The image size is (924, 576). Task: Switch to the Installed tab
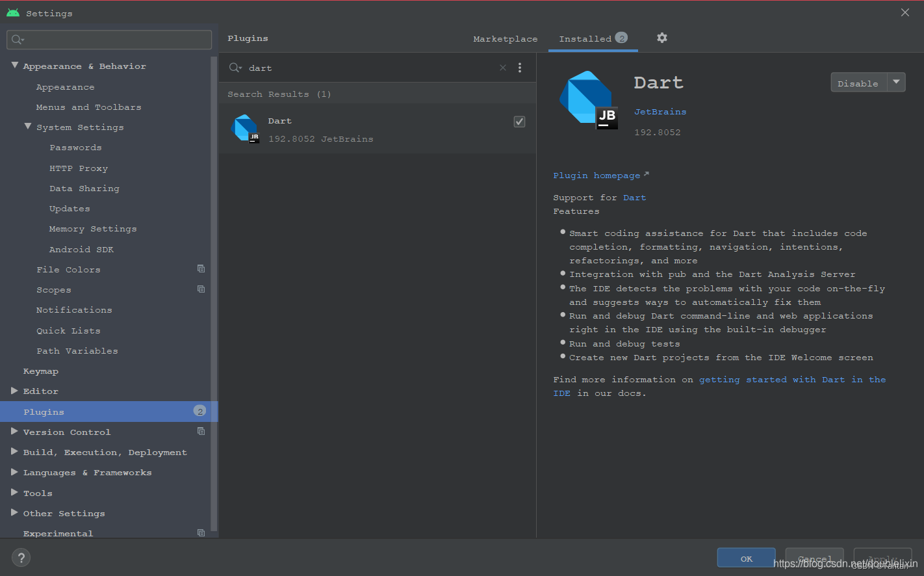(593, 38)
